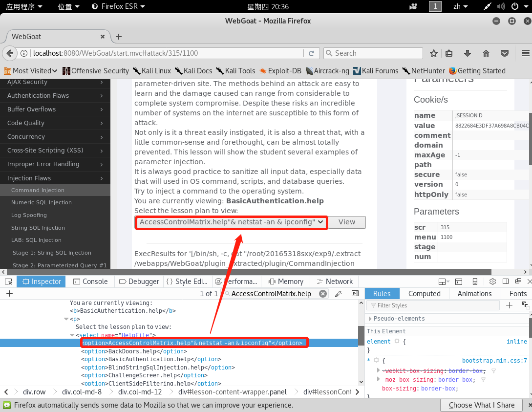Toggle the Inspector sidebar pane icon

pyautogui.click(x=355, y=294)
